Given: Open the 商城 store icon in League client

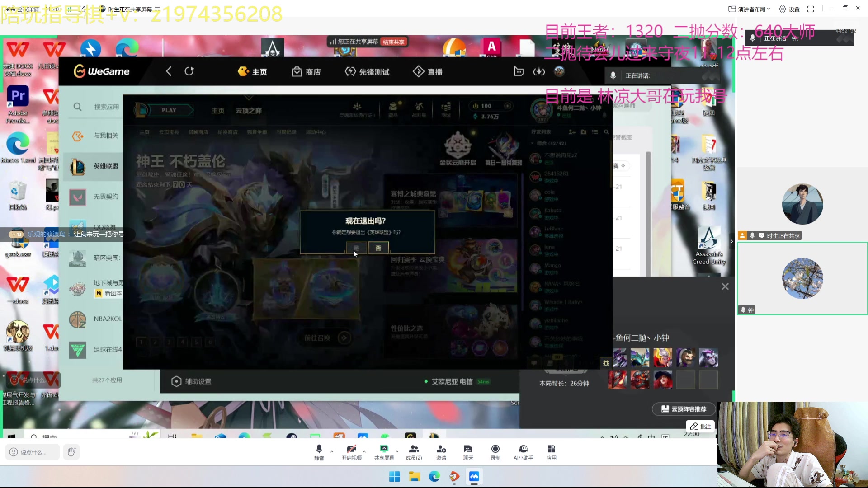Looking at the screenshot, I should tap(446, 110).
